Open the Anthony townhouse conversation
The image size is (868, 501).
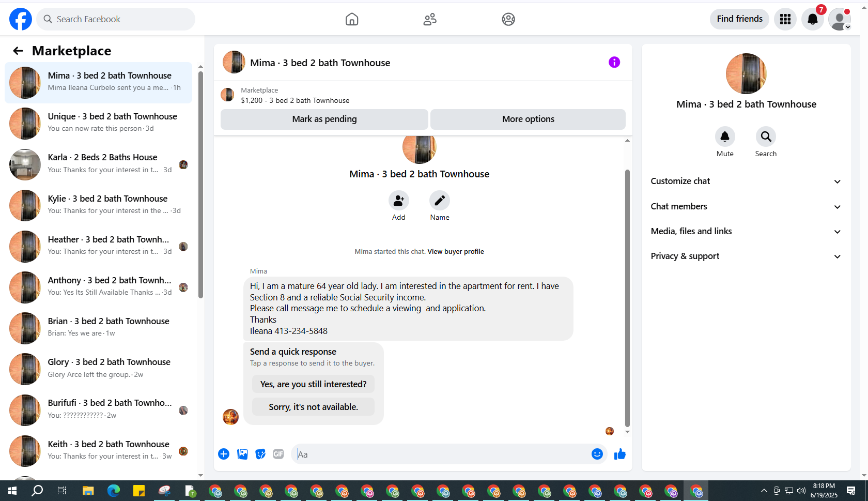[x=98, y=287]
